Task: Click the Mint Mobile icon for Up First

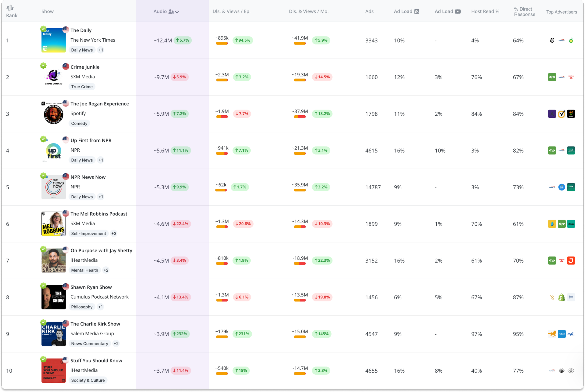Action: click(x=571, y=150)
